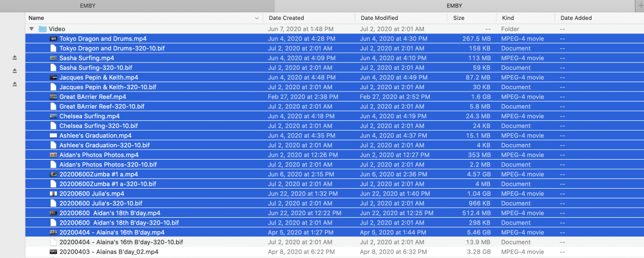Click 20200600 Aidan's 18th B'day.mp4 movie icon
644x258 pixels.
click(x=53, y=213)
